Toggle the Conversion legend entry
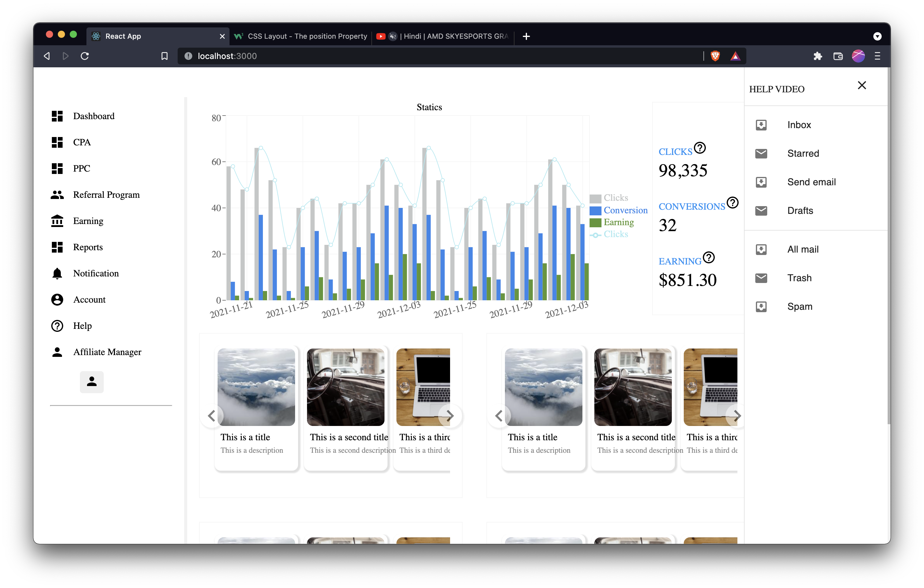The height and width of the screenshot is (588, 924). pyautogui.click(x=618, y=210)
